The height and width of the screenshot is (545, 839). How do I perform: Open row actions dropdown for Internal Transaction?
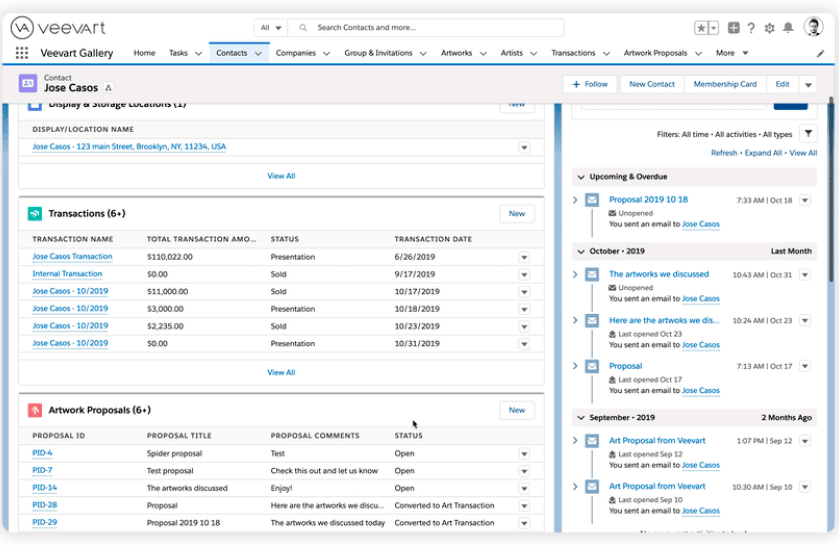coord(524,274)
